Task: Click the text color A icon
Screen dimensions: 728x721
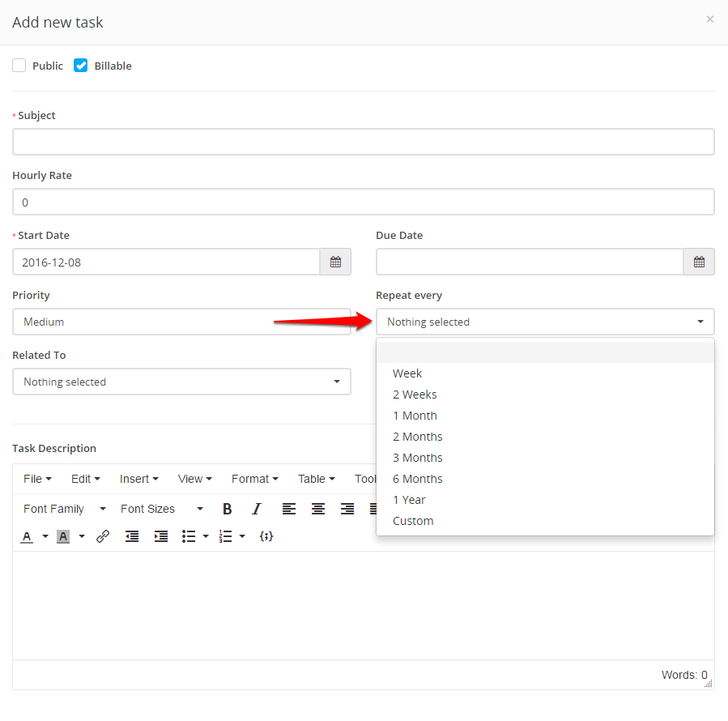Action: (27, 536)
